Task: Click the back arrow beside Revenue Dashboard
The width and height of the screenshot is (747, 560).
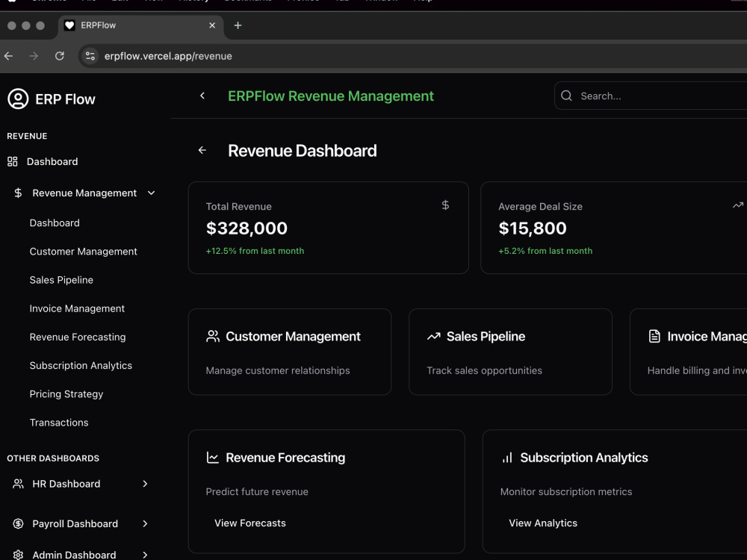Action: [202, 151]
